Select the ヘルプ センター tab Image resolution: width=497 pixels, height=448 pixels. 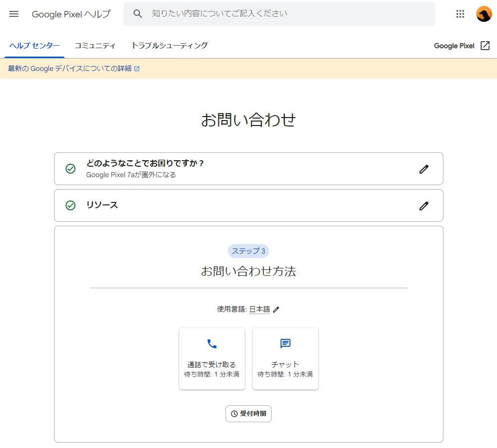(x=34, y=45)
